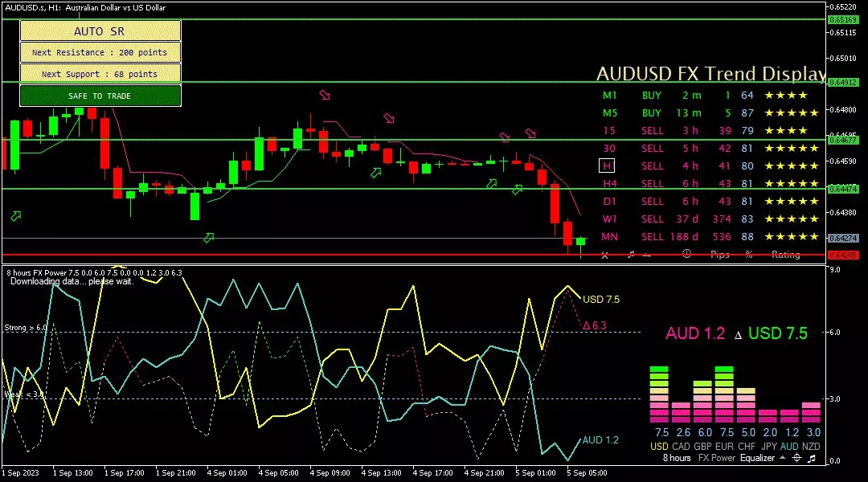Toggle the FX Power music note sound icon

tap(812, 458)
